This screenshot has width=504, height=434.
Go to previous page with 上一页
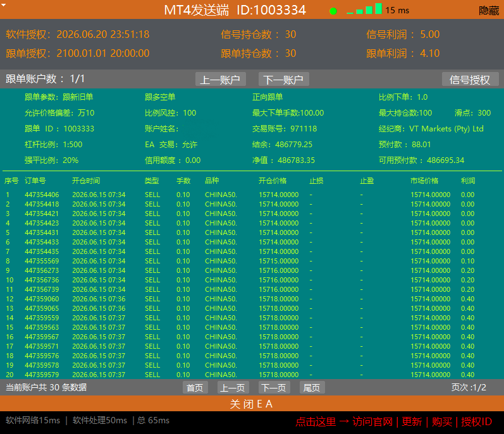(233, 387)
